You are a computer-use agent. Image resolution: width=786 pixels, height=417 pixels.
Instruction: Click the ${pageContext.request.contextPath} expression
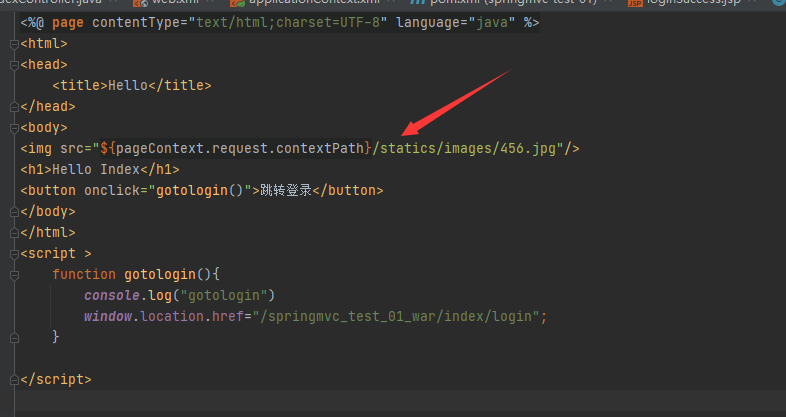click(236, 149)
